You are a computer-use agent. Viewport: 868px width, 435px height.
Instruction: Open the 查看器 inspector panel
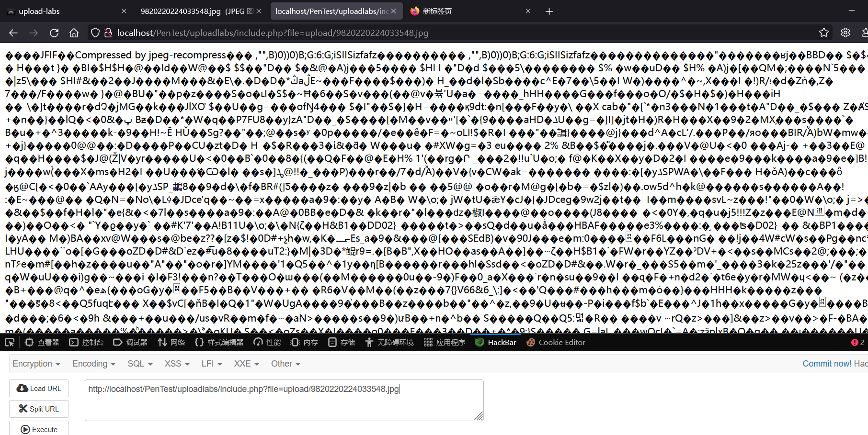(42, 342)
